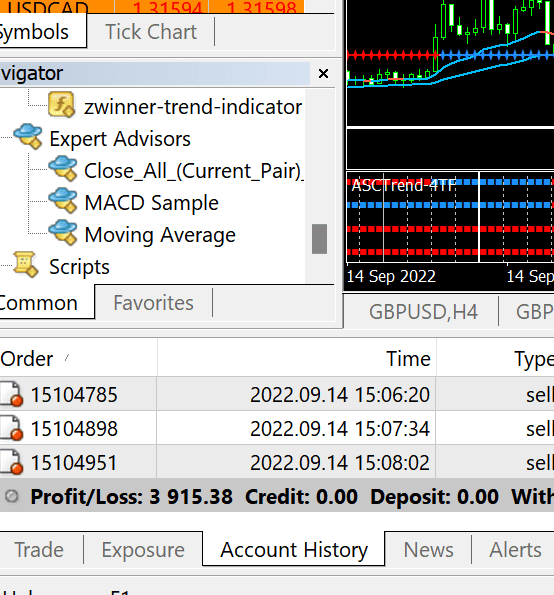Click the Moving Average advisor icon
This screenshot has height=595, width=554.
point(63,232)
